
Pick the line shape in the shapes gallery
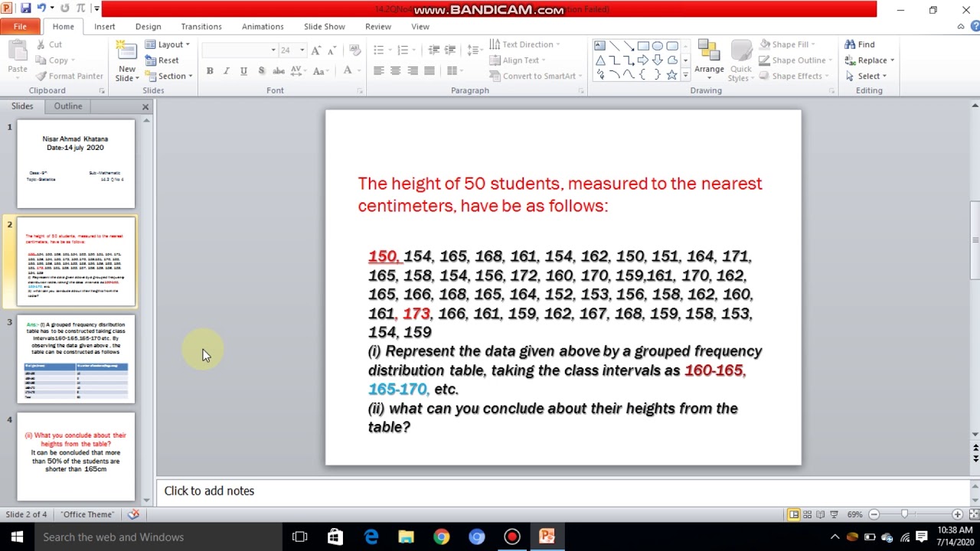click(614, 45)
